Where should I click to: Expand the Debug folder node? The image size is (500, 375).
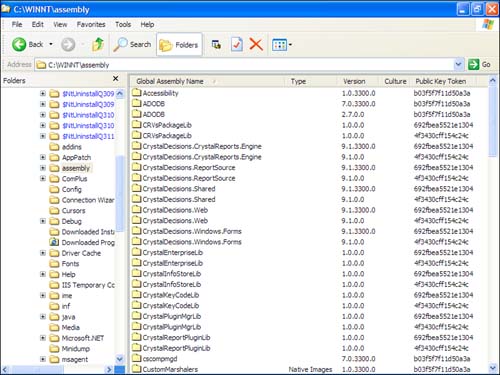[x=43, y=221]
